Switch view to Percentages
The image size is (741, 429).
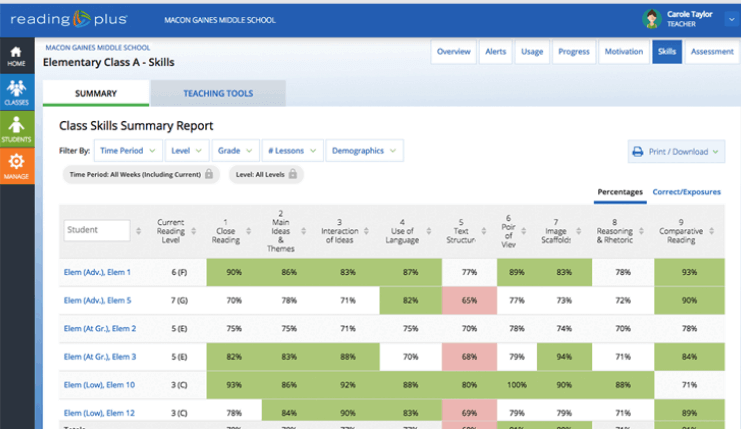click(620, 192)
